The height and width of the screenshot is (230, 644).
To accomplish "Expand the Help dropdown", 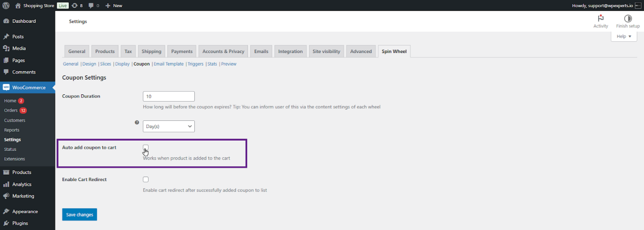I will (624, 36).
